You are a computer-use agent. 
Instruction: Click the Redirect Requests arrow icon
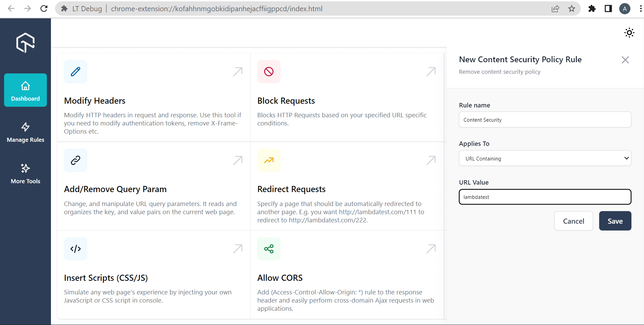coord(269,160)
